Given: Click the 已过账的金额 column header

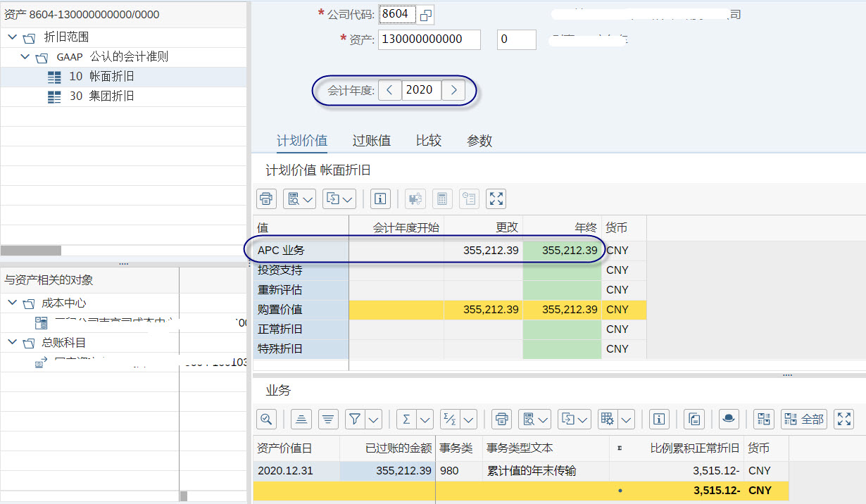Looking at the screenshot, I should click(388, 448).
